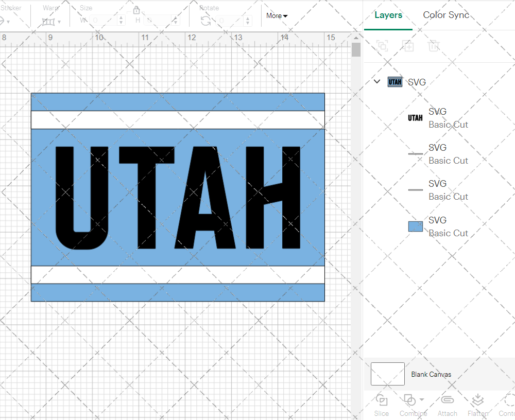Image resolution: width=515 pixels, height=420 pixels.
Task: Click the Delete trash icon in Layers
Action: [434, 46]
